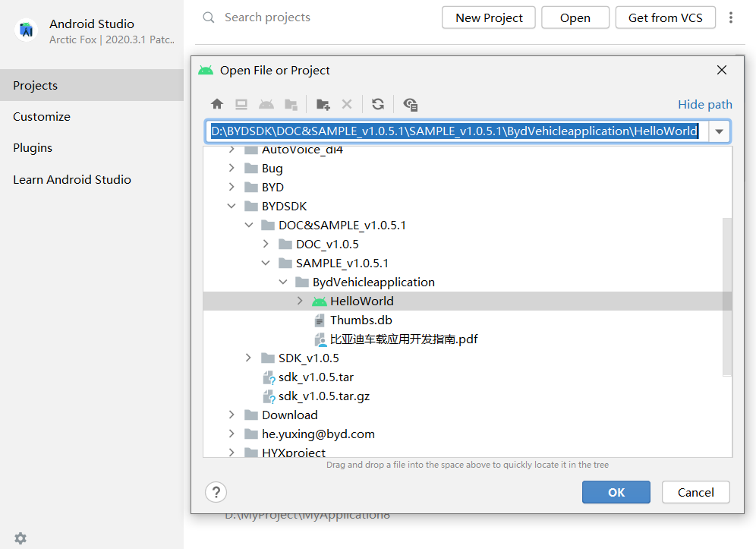Close the Open File or Project dialog
This screenshot has height=549, width=756.
pos(722,71)
